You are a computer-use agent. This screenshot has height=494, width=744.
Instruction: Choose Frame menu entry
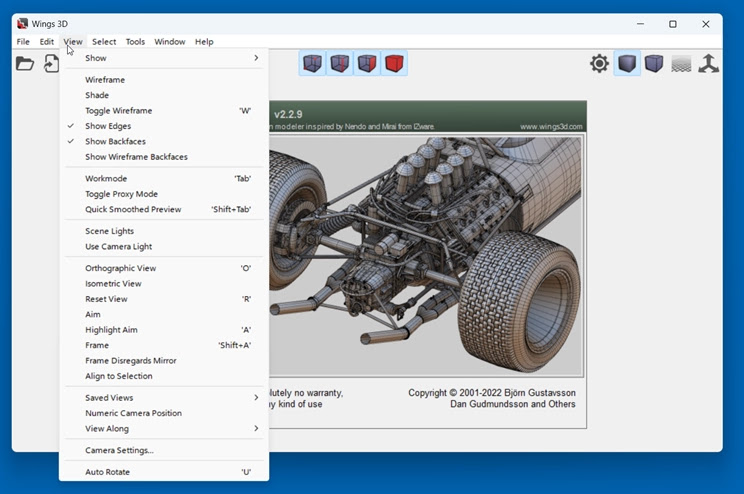tap(164, 345)
